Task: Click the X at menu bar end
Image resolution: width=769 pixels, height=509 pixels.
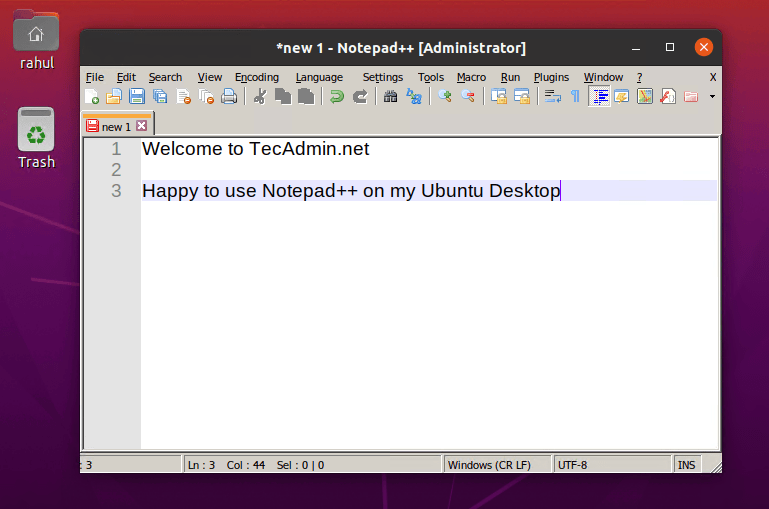Action: [x=713, y=77]
